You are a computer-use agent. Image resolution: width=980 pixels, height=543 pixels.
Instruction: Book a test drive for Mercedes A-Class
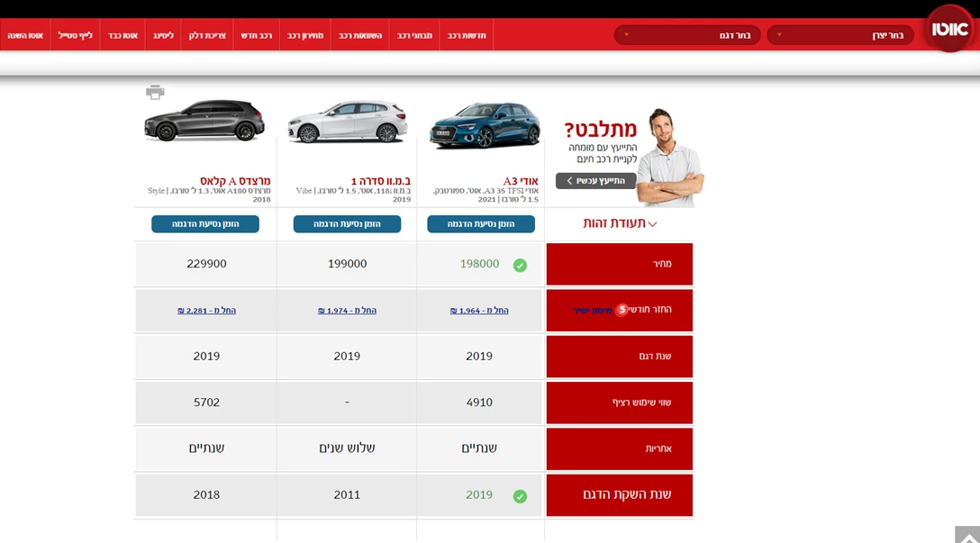[205, 224]
